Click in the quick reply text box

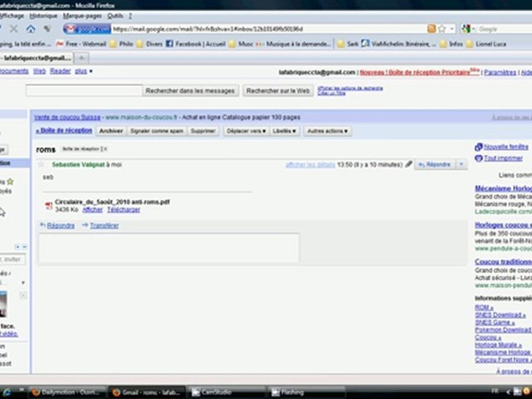pyautogui.click(x=168, y=248)
